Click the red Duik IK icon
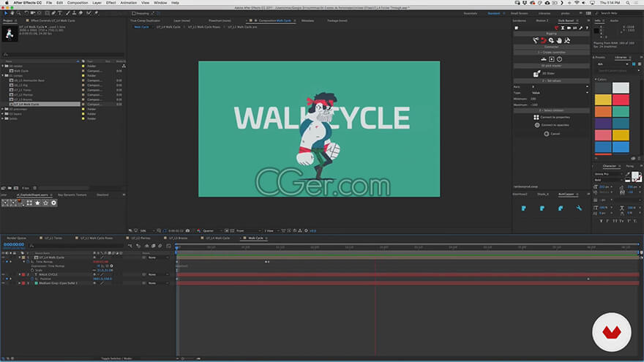Image resolution: width=644 pixels, height=362 pixels. (543, 40)
